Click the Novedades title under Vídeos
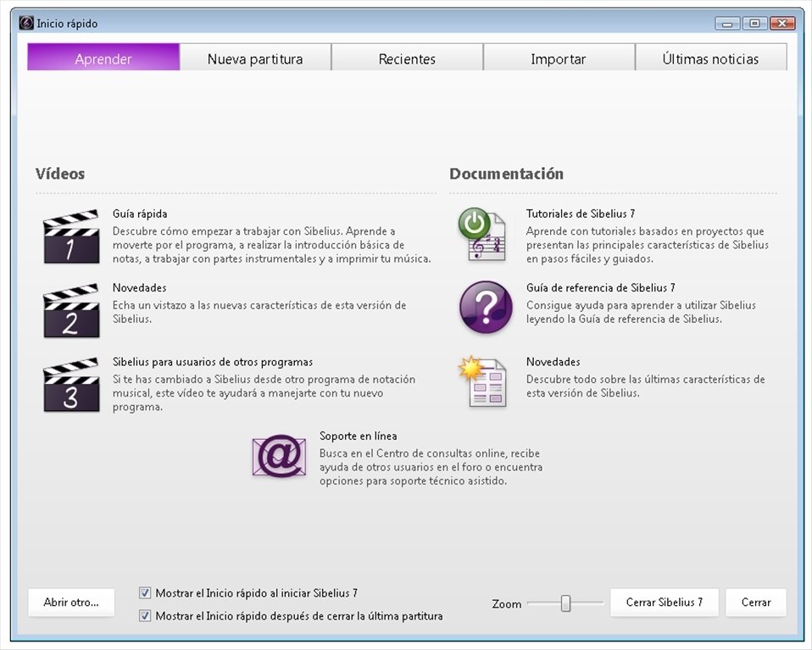The width and height of the screenshot is (812, 650). pyautogui.click(x=139, y=288)
